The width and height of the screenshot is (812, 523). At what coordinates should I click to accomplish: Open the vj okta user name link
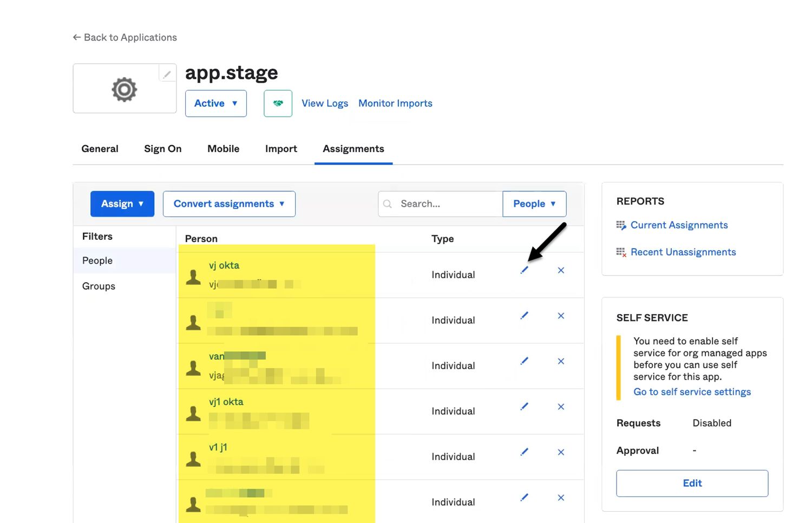pyautogui.click(x=224, y=265)
